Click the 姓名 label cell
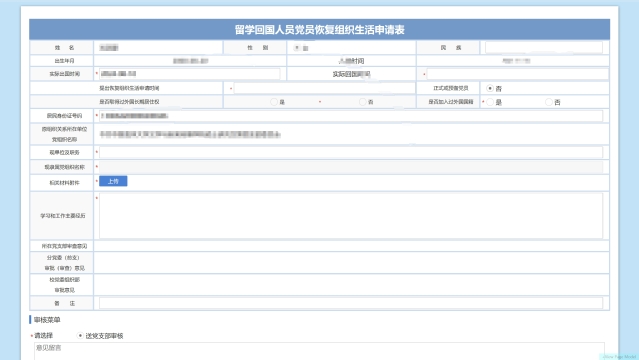The width and height of the screenshot is (639, 360). tap(62, 48)
